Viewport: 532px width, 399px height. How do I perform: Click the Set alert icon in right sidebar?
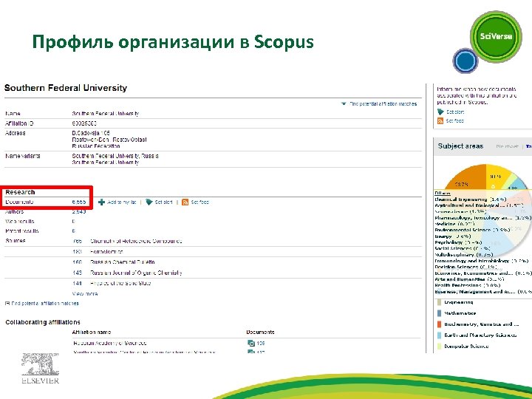point(440,112)
